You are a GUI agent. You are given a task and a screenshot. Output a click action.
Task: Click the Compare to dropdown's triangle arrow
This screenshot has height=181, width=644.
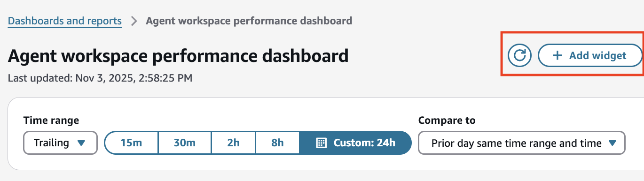coord(612,143)
